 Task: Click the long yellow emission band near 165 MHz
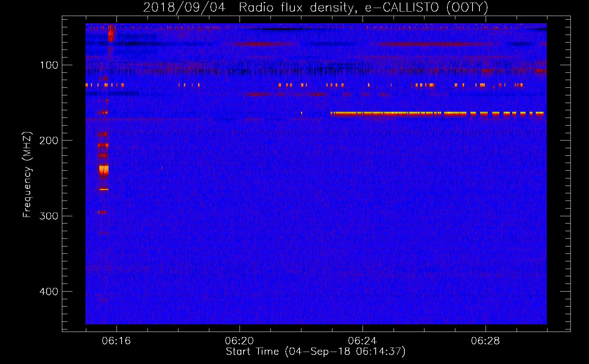coord(437,114)
